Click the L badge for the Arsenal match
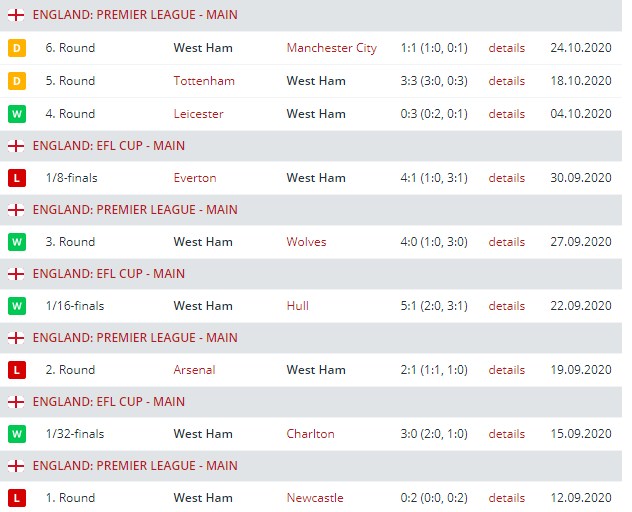Image resolution: width=632 pixels, height=512 pixels. (16, 370)
